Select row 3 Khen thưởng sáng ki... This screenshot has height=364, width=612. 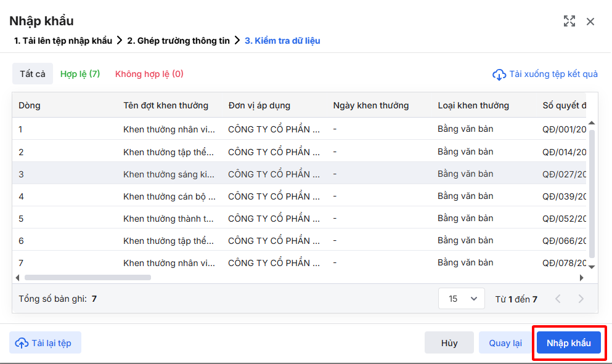(168, 174)
